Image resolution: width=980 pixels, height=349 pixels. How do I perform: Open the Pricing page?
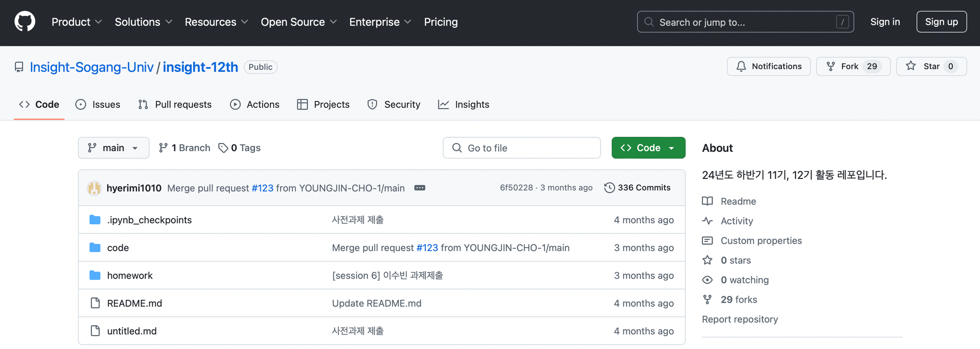coord(441,22)
